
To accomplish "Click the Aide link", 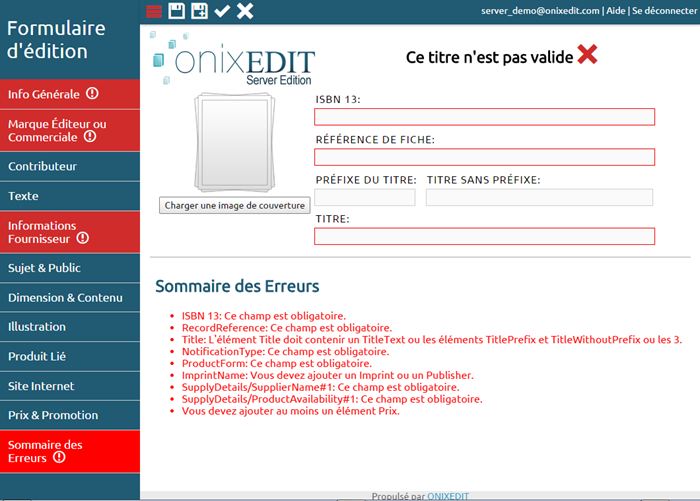I will coord(616,11).
